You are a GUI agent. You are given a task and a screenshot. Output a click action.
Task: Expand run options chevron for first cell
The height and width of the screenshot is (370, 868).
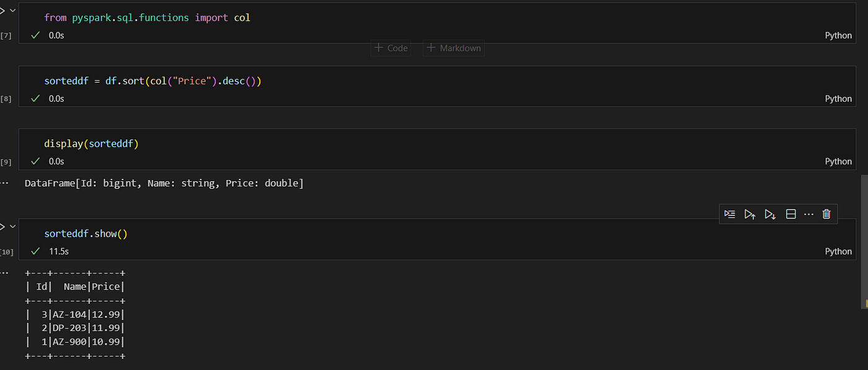(x=12, y=11)
